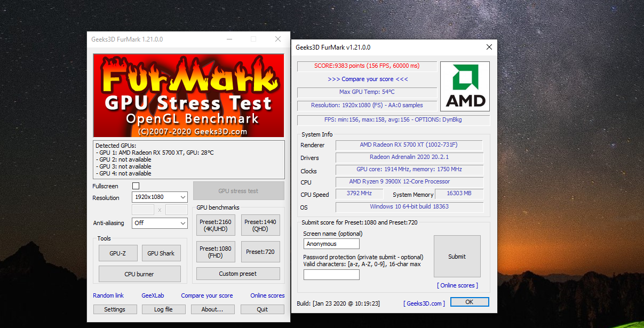
Task: Click the Build Jan 23 2020 text
Action: point(338,303)
